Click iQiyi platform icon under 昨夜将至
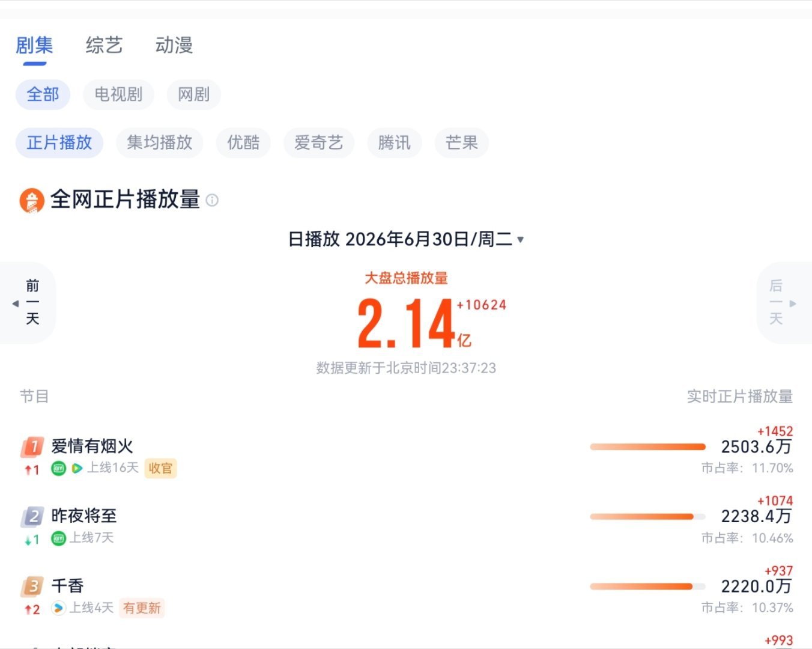The image size is (812, 649). pyautogui.click(x=58, y=538)
